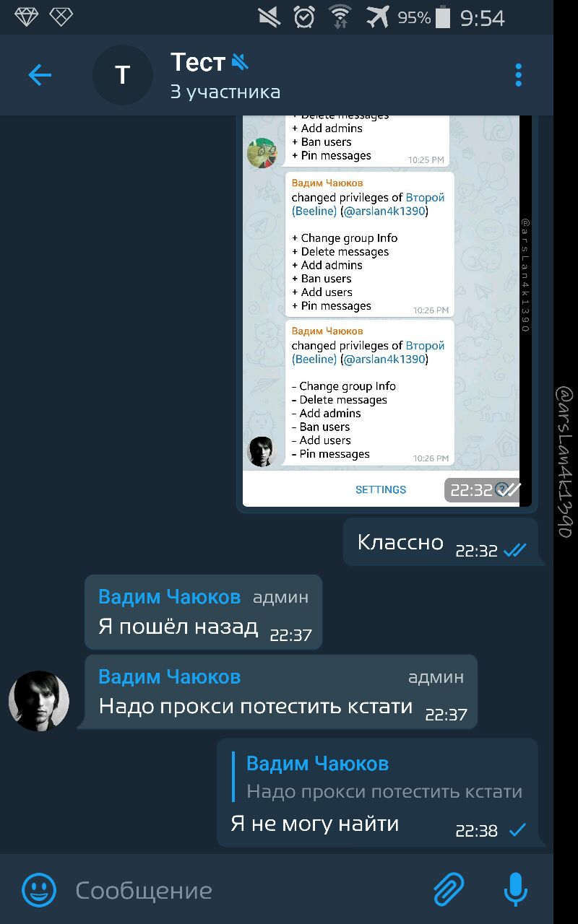Screen dimensions: 578x924
Task: Open the three-dot chat options menu
Action: (x=518, y=74)
